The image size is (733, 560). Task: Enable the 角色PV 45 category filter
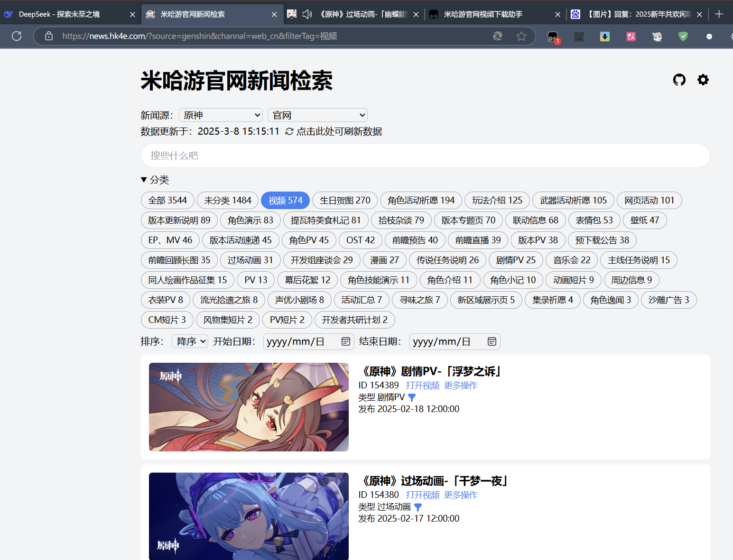[x=309, y=240]
